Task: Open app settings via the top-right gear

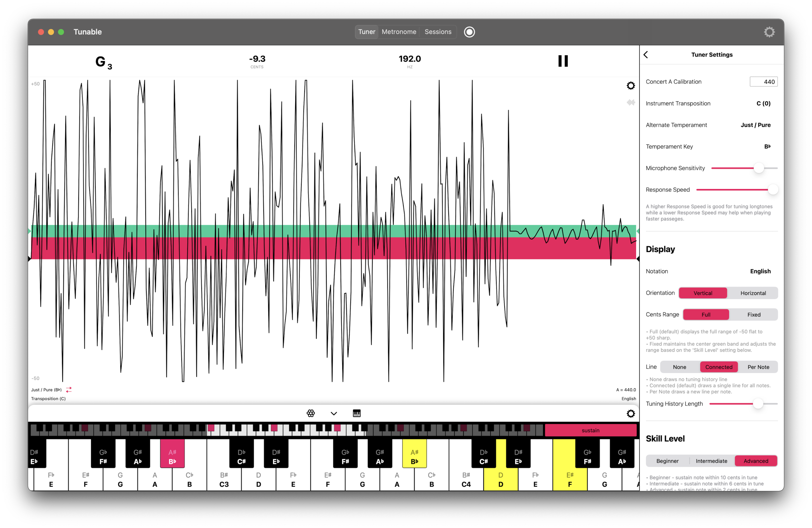Action: pos(769,32)
